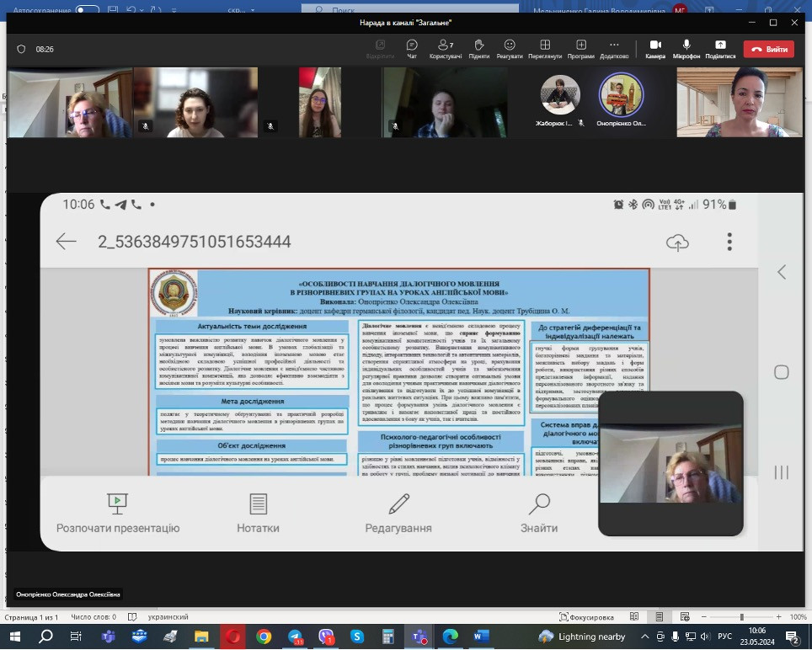Adjust the Word zoom slider

pyautogui.click(x=742, y=617)
